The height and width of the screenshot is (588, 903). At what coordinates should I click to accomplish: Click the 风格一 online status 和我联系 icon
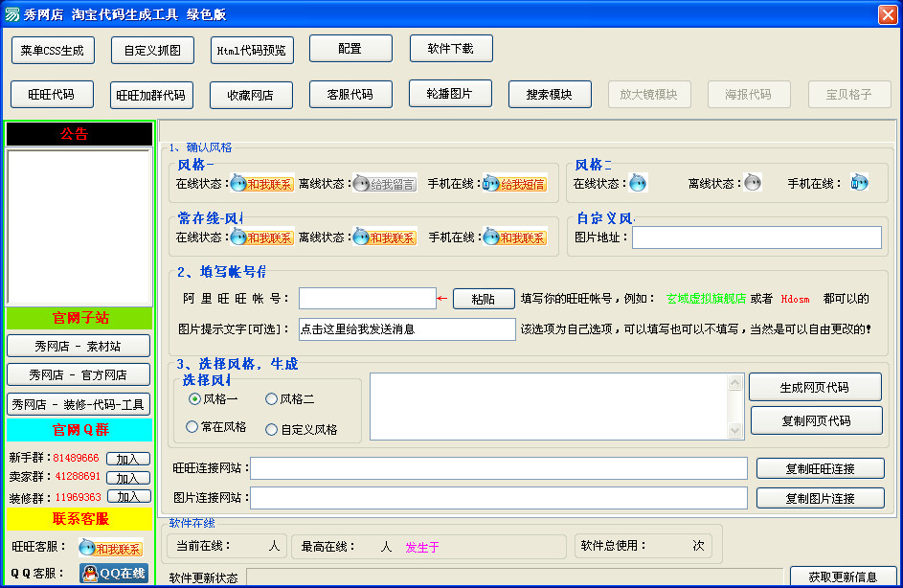(x=262, y=184)
